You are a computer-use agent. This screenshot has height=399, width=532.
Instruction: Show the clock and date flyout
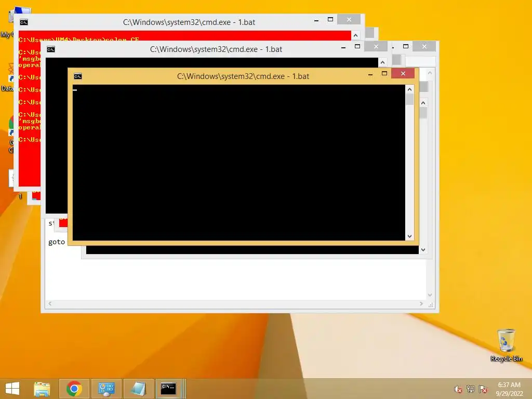509,389
